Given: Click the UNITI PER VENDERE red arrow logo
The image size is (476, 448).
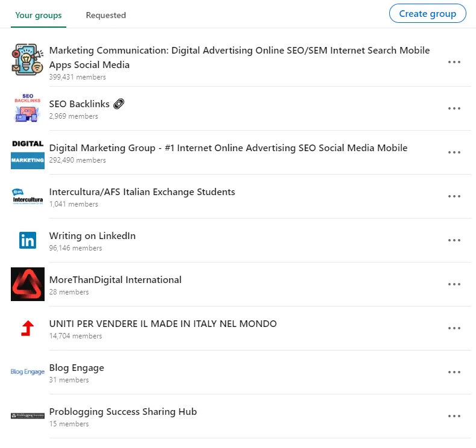Looking at the screenshot, I should tap(28, 328).
